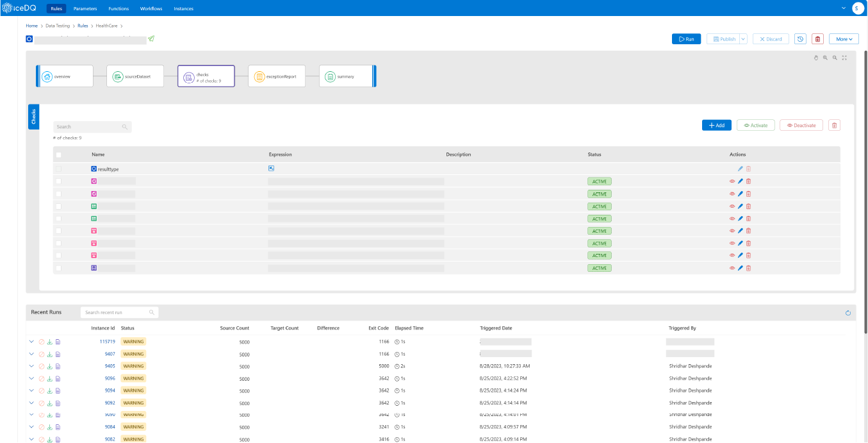The image size is (868, 443).
Task: Open the More dropdown menu
Action: click(x=844, y=38)
